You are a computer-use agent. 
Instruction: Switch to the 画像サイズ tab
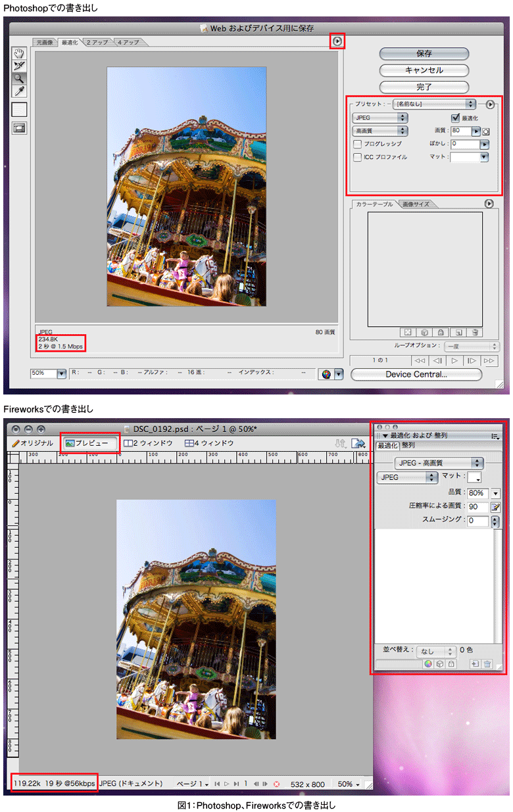pos(416,204)
